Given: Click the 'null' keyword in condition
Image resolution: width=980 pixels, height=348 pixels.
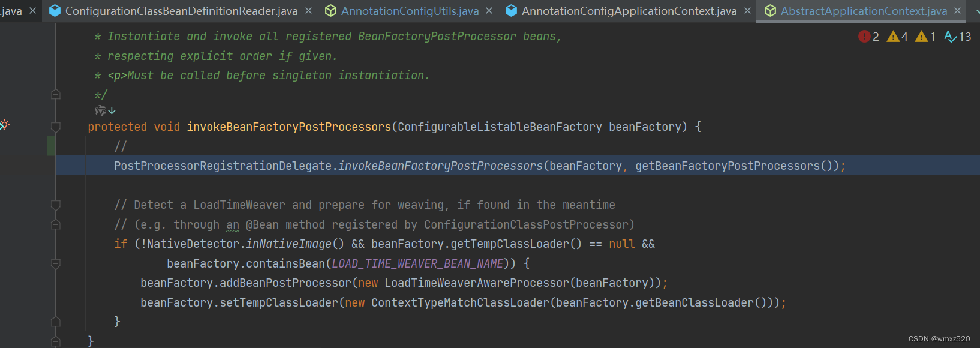Looking at the screenshot, I should pos(622,244).
